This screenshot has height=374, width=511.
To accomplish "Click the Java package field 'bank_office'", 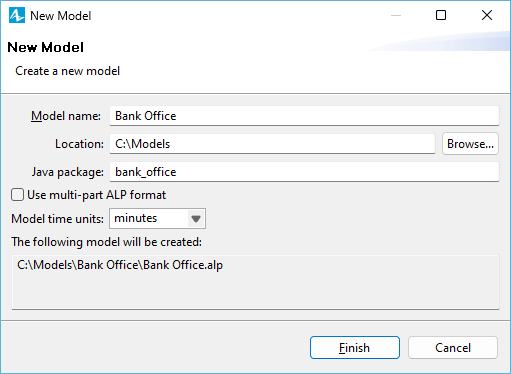I will point(304,172).
